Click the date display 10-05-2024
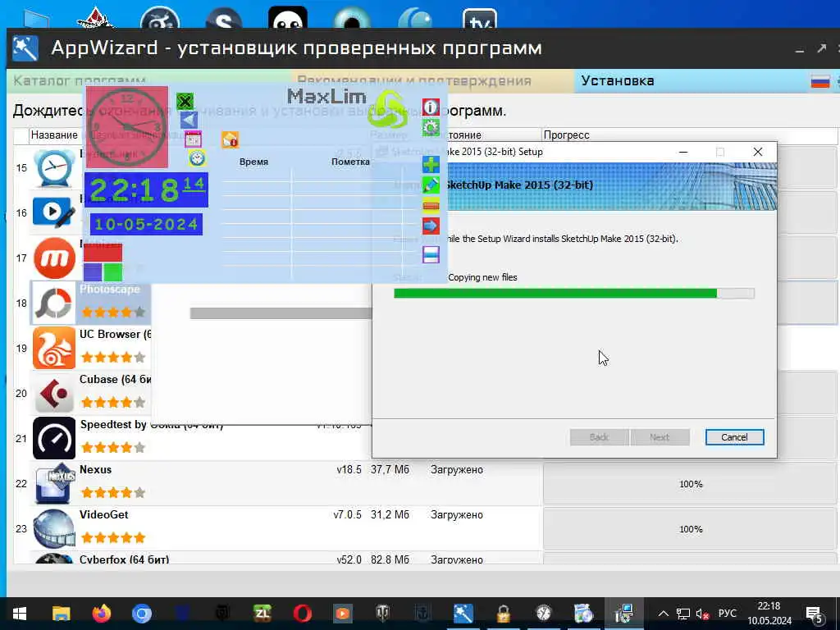 tap(146, 224)
